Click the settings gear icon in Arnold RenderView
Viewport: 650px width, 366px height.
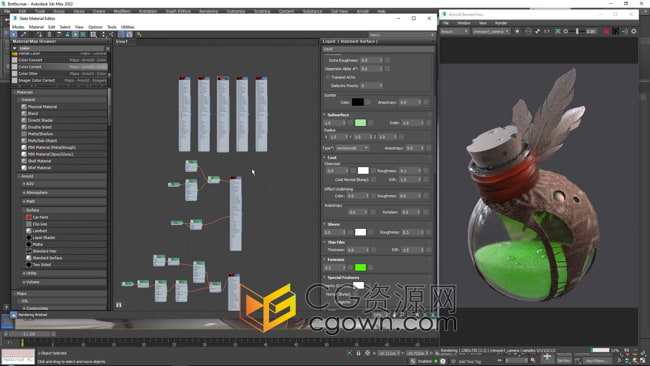pos(634,31)
